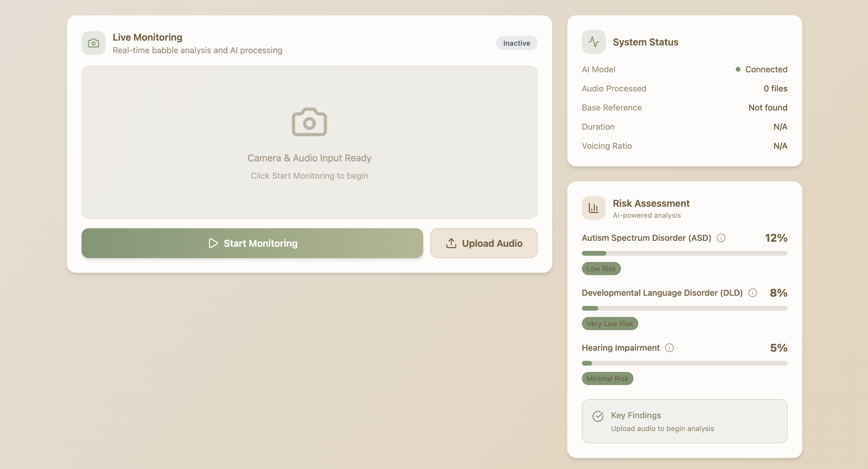Open the Hearing Impairment info icon

tap(669, 348)
